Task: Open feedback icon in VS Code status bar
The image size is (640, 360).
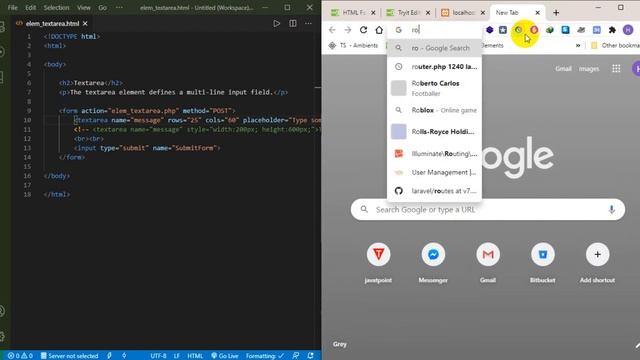Action: [x=296, y=356]
